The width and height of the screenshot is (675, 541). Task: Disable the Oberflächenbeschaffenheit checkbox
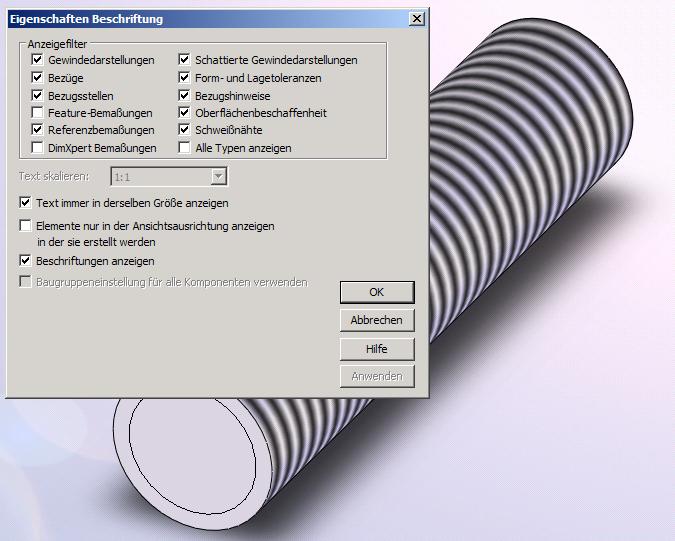click(x=184, y=113)
